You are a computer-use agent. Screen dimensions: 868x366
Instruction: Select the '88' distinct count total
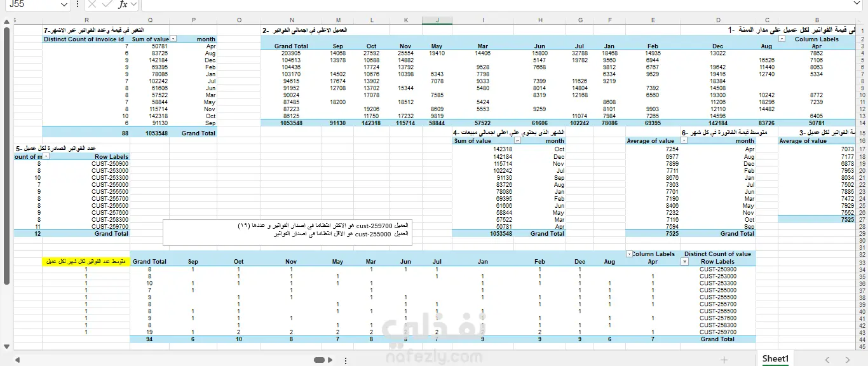pyautogui.click(x=124, y=133)
